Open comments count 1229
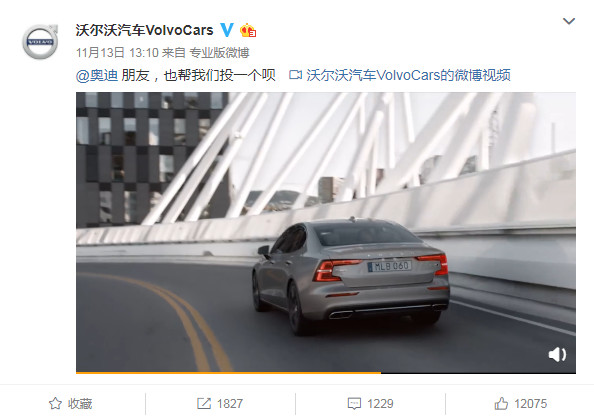Viewport: 594px width, 416px height. coord(380,403)
